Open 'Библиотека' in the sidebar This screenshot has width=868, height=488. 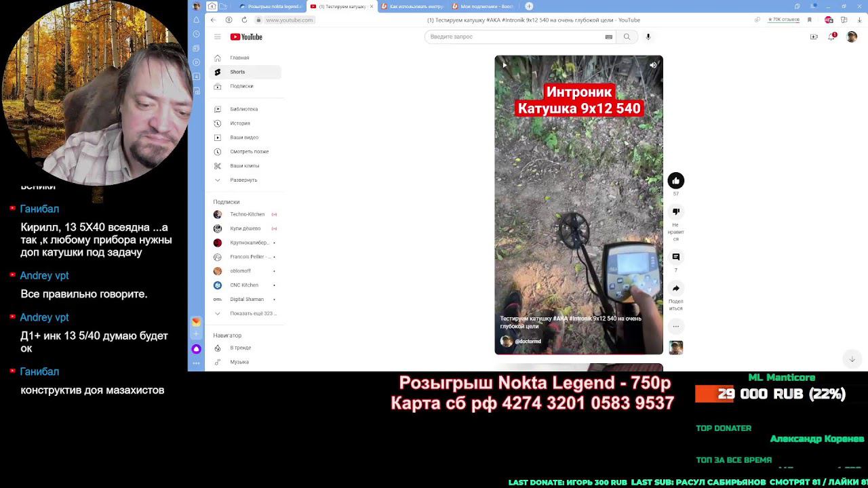[245, 109]
